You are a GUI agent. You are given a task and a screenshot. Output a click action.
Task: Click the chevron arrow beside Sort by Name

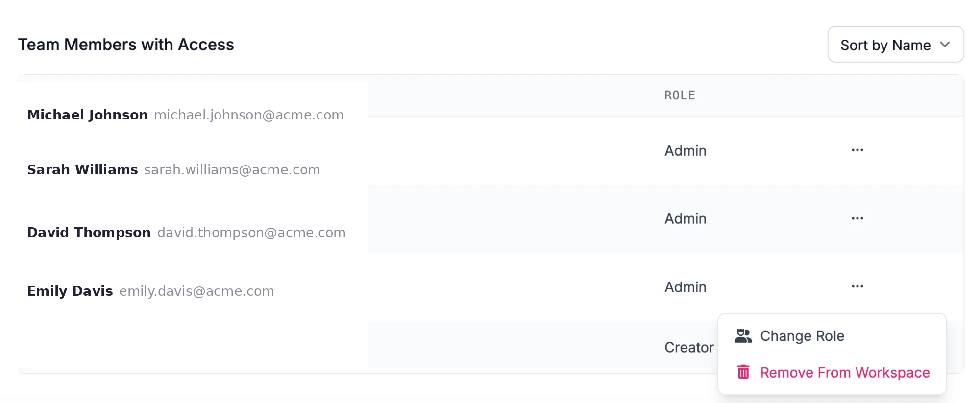(x=945, y=45)
